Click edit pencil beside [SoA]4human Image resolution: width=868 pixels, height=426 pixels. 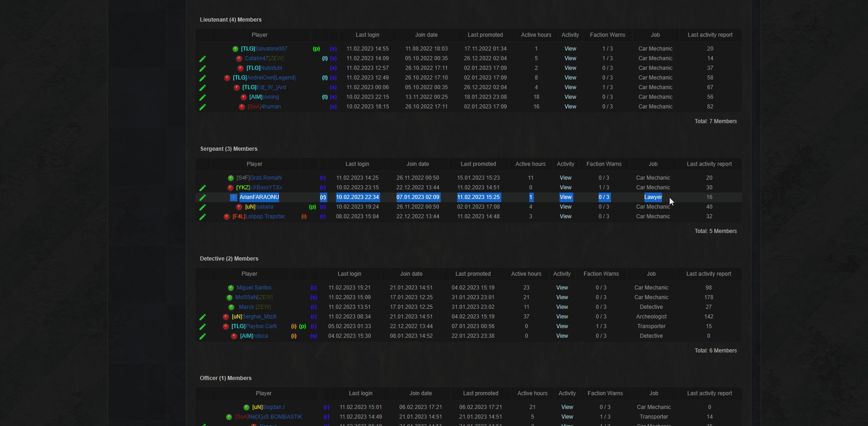(x=202, y=107)
